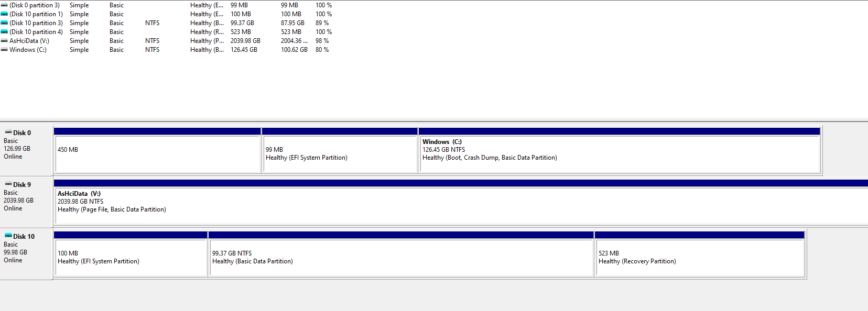
Task: Click Basic type cell in AsHciData (V:) row
Action: 116,41
